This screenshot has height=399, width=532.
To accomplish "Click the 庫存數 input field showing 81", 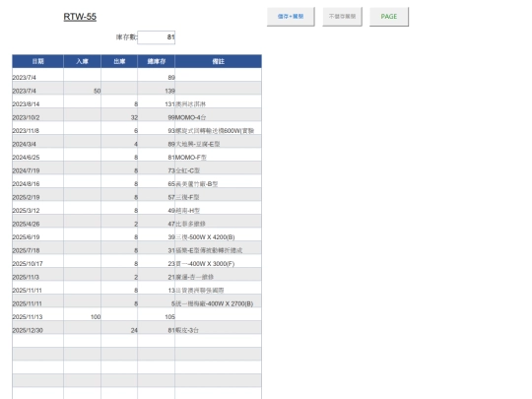I will tap(157, 37).
